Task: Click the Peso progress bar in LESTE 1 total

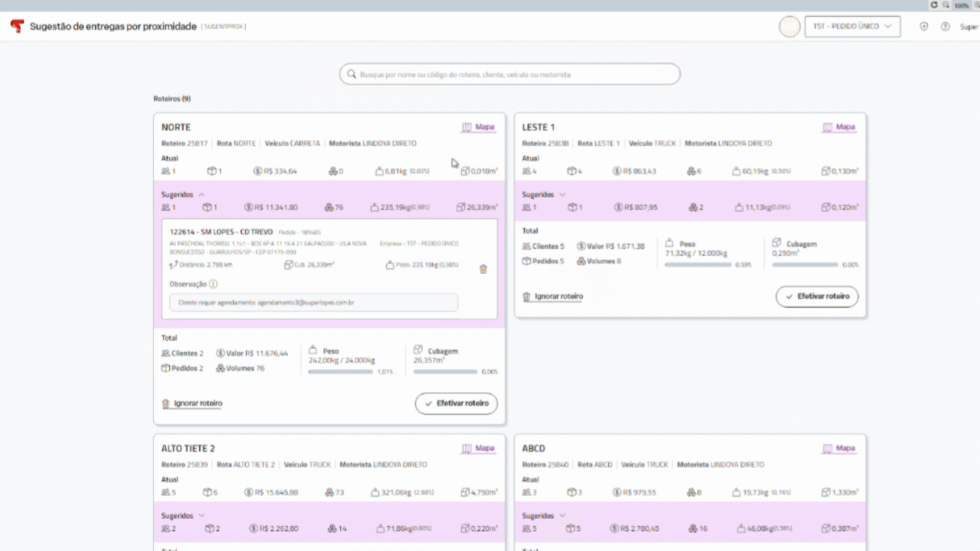Action: (698, 265)
